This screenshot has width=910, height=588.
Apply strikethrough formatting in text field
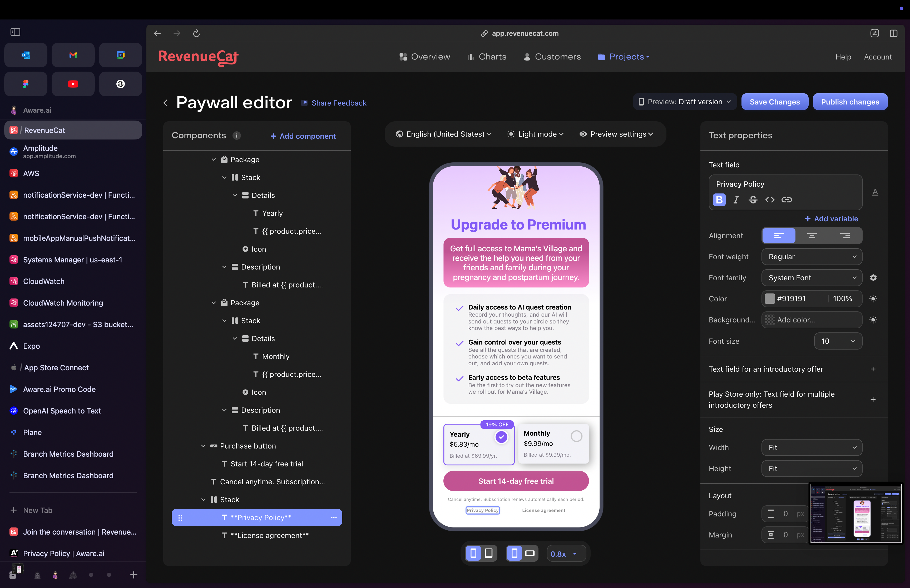coord(753,200)
